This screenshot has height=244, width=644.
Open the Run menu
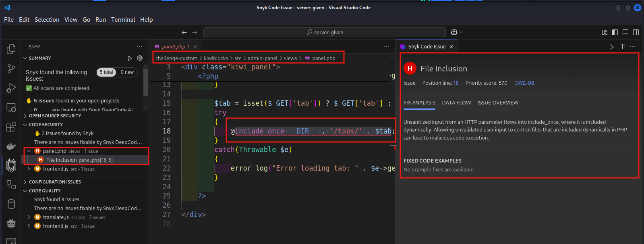pyautogui.click(x=101, y=19)
